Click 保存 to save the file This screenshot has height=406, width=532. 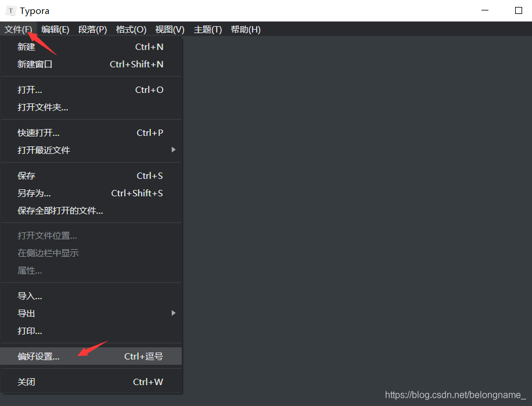click(x=91, y=175)
